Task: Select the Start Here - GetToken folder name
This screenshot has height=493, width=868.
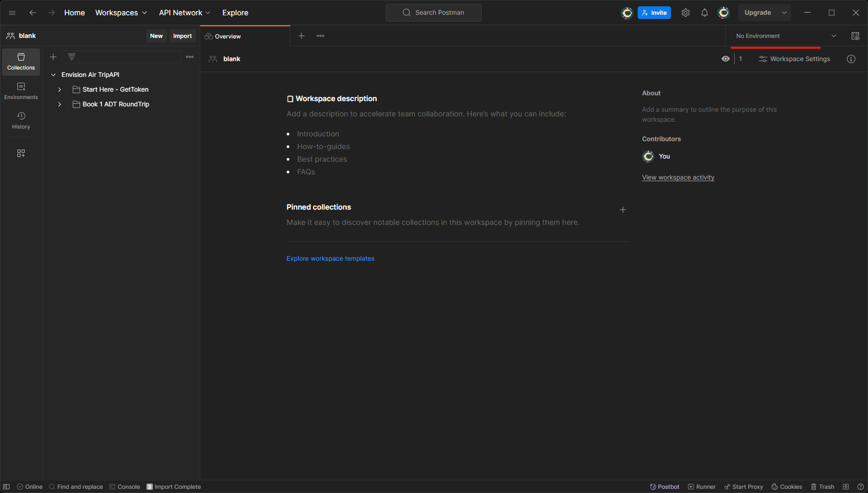Action: pos(115,90)
